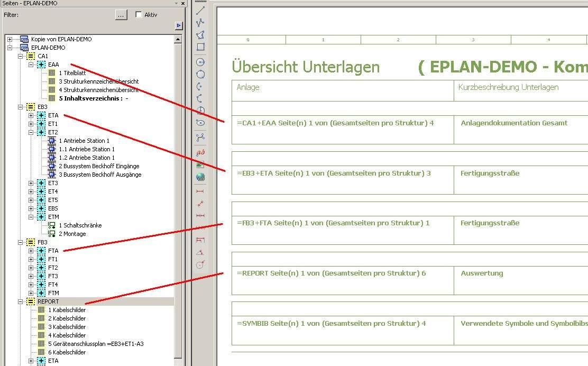
Task: Select the REPORT tree item
Action: click(48, 301)
